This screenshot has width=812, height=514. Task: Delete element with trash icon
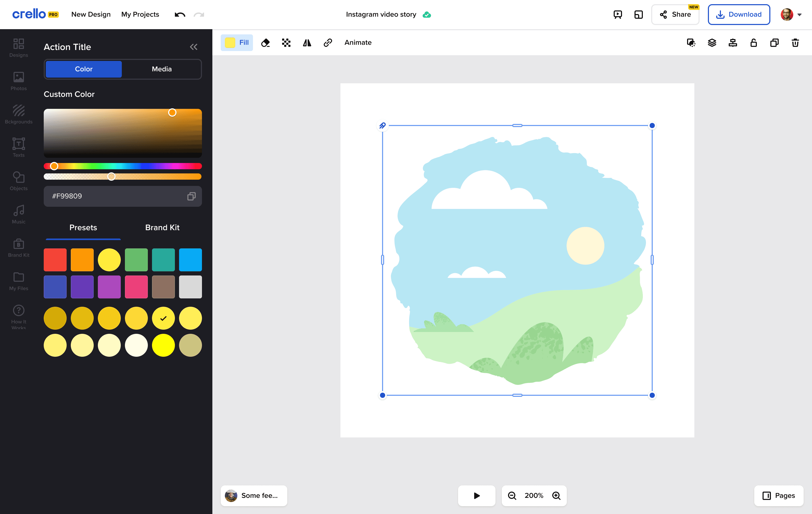click(x=795, y=43)
